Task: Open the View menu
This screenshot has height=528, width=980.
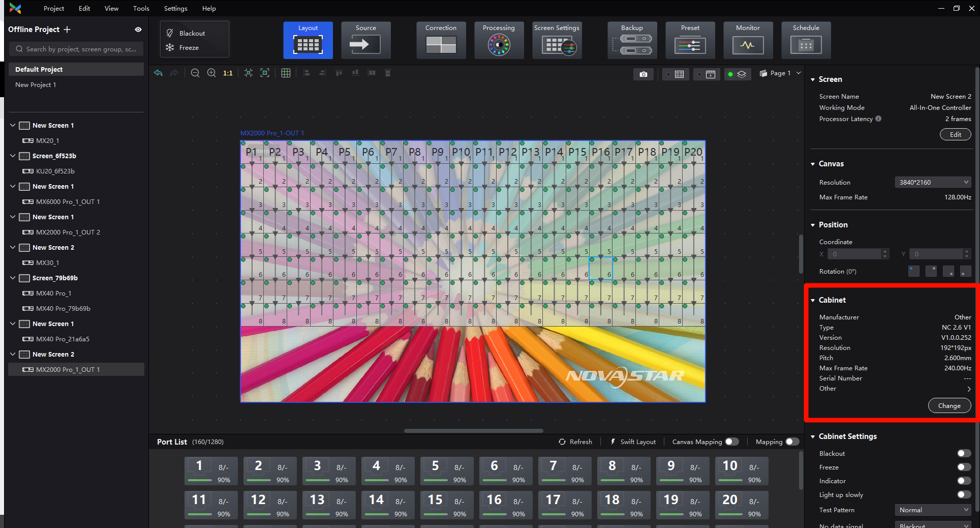Action: point(111,8)
